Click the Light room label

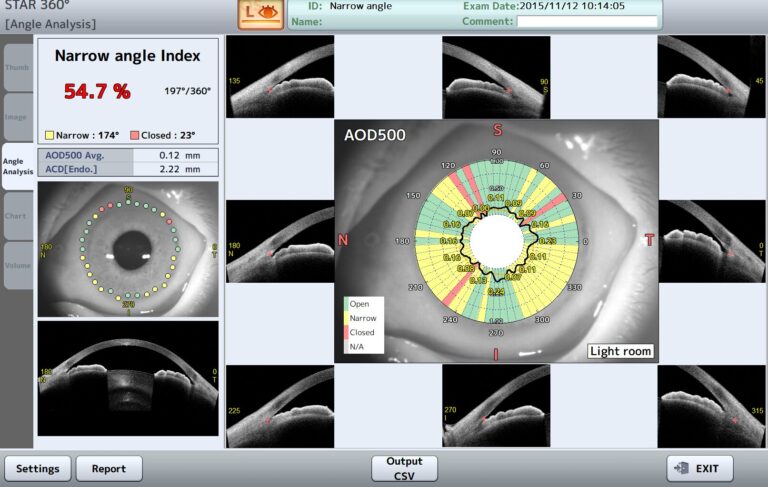[620, 351]
